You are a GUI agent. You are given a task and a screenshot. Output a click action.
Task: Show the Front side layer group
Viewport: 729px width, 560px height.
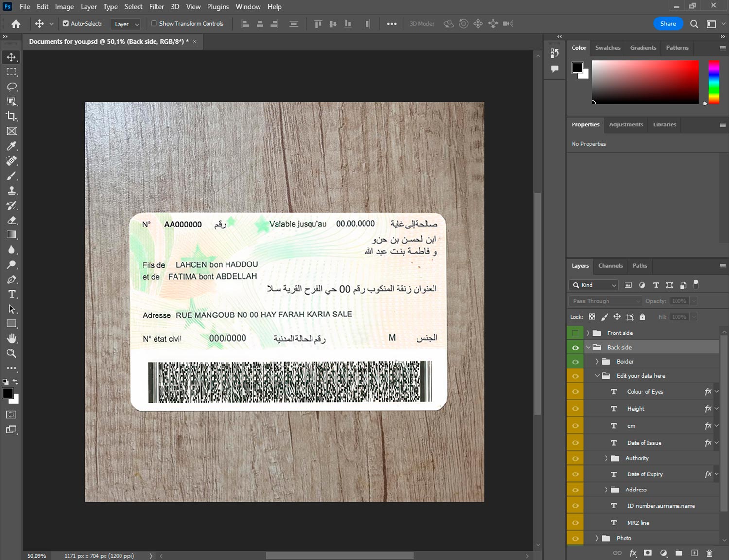tap(575, 333)
